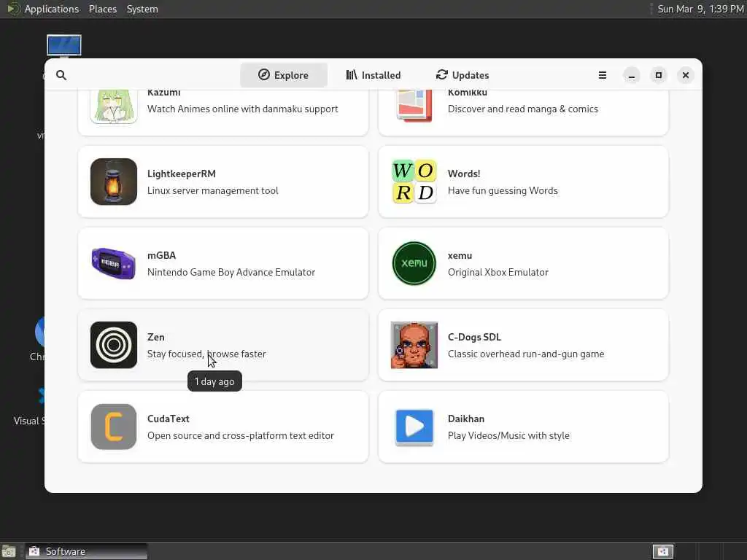Image resolution: width=747 pixels, height=560 pixels.
Task: Click the Software taskbar button
Action: [x=86, y=551]
